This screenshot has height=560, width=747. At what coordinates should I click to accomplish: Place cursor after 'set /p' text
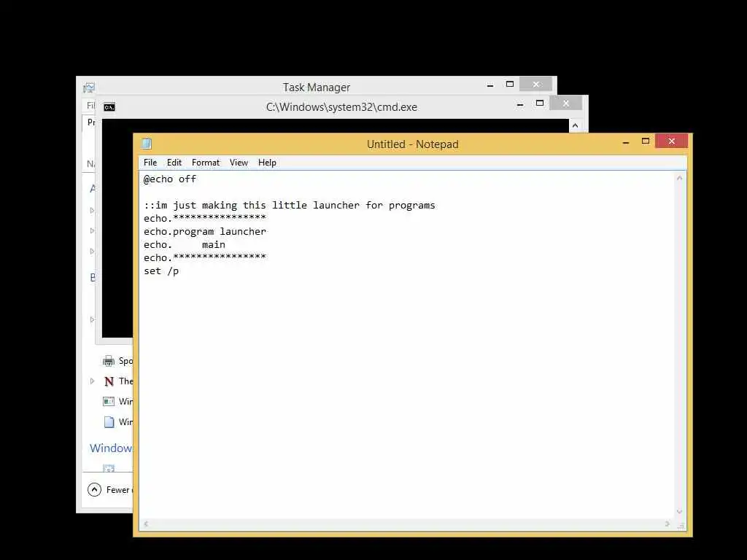click(180, 271)
